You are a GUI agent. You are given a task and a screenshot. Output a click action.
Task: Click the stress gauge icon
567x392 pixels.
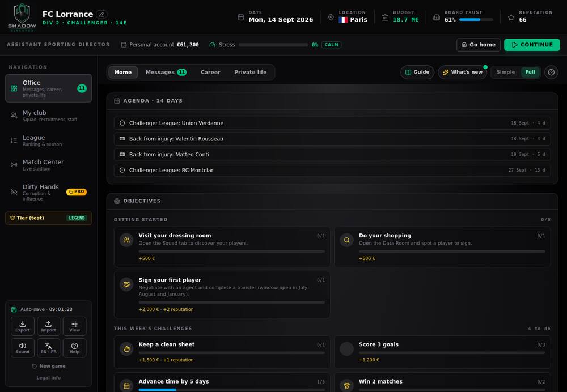212,45
